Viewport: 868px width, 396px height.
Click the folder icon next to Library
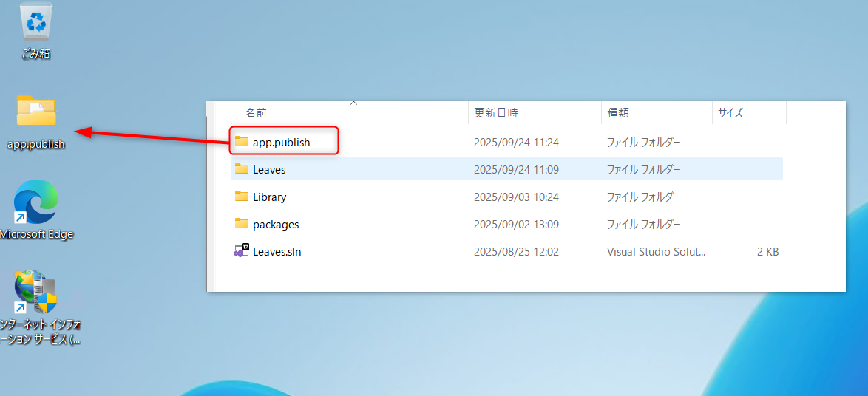[x=242, y=197]
